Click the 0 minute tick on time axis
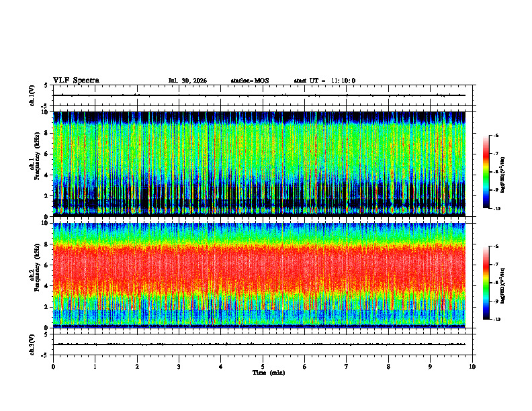This screenshot has width=532, height=411. point(53,367)
